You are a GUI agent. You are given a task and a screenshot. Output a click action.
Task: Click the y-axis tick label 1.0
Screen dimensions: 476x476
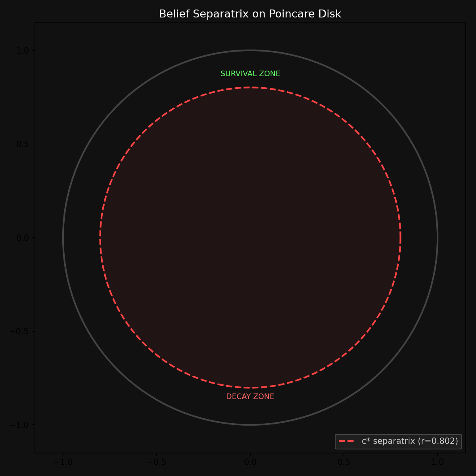(24, 50)
